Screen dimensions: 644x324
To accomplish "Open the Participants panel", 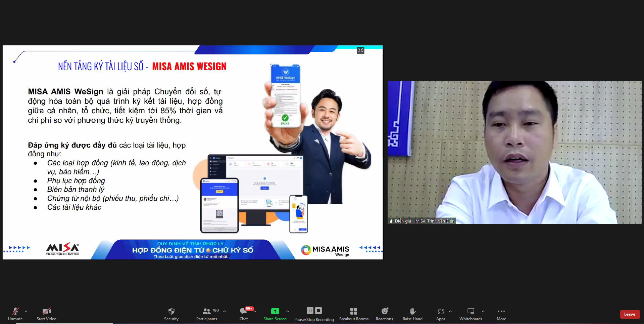I will (207, 311).
